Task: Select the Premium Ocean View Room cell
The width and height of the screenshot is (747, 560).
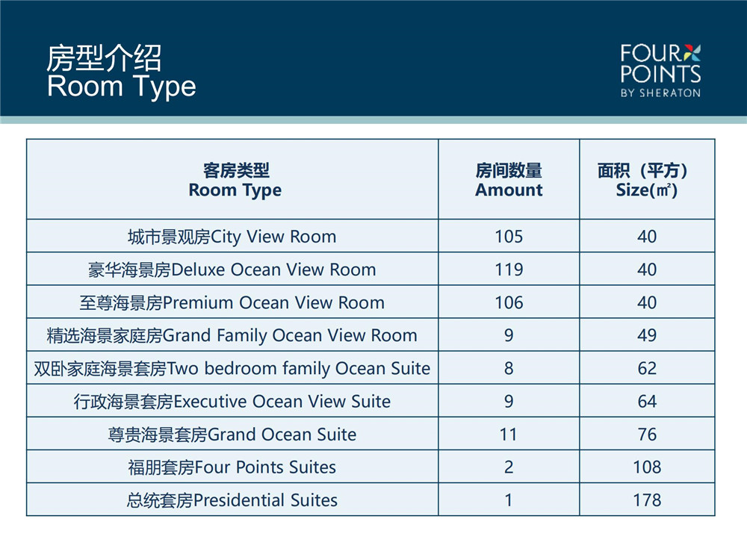Action: coord(232,302)
